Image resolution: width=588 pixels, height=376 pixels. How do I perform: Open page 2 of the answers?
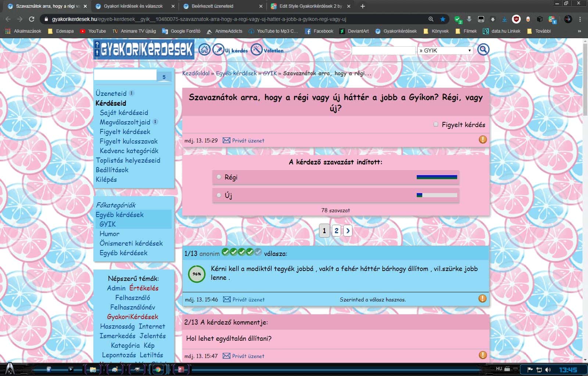coord(336,231)
